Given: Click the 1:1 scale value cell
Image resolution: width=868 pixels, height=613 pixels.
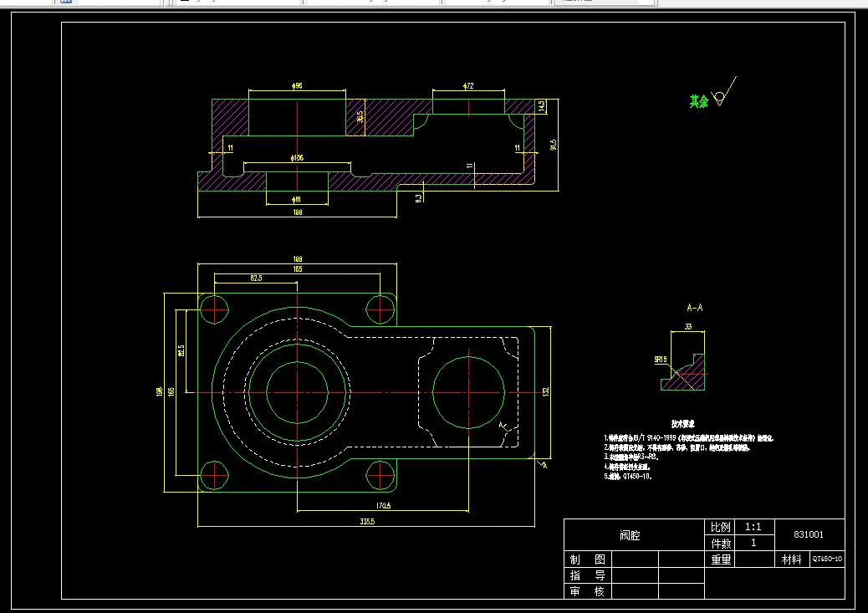Looking at the screenshot, I should click(754, 527).
